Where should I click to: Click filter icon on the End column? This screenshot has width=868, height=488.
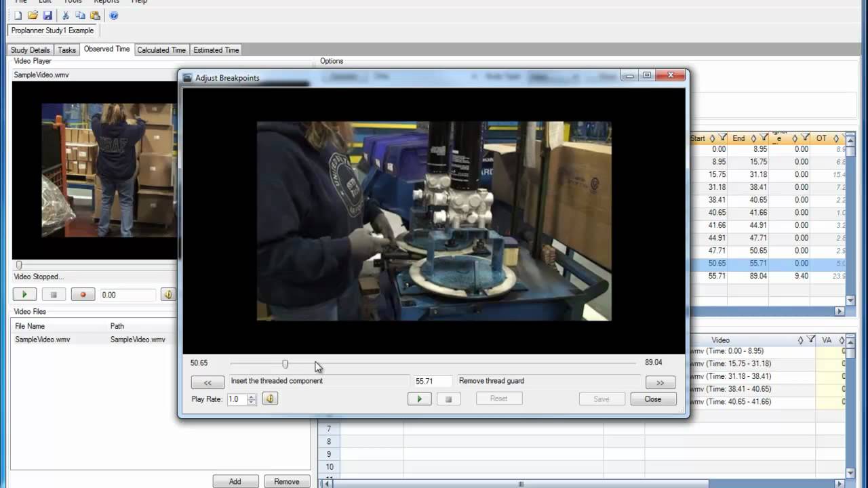coord(764,138)
